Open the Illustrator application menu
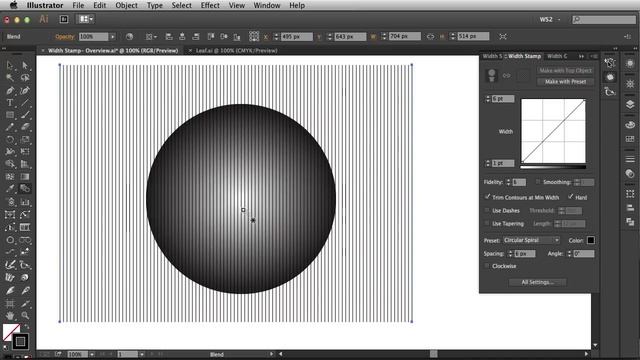 (x=45, y=5)
